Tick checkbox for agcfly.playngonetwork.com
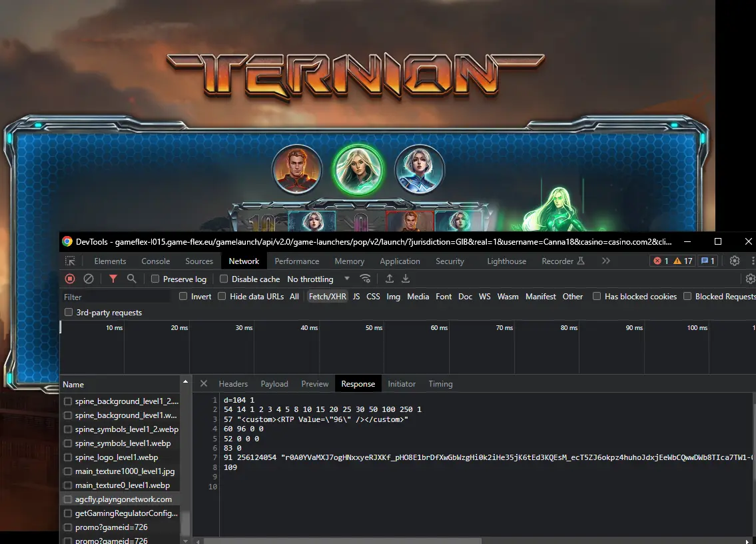The width and height of the screenshot is (756, 544). pyautogui.click(x=68, y=499)
